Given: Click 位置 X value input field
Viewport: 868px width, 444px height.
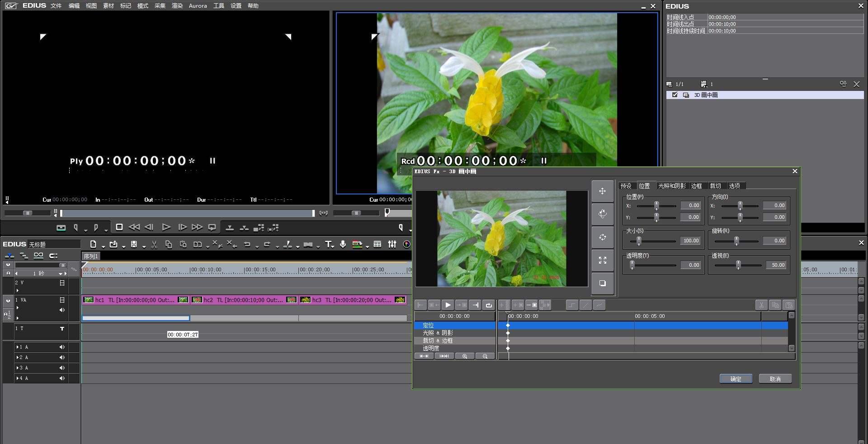Looking at the screenshot, I should 690,206.
